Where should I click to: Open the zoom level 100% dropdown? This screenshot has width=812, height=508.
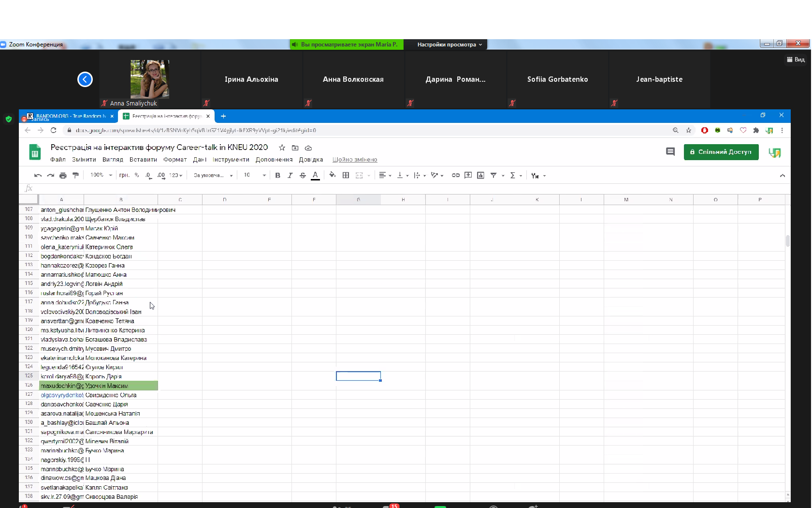click(101, 175)
